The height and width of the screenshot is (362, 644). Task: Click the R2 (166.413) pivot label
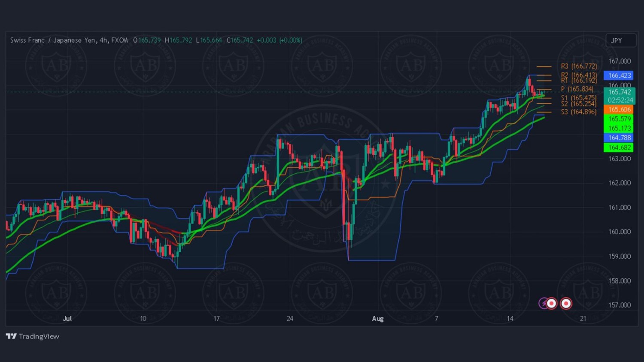pos(579,75)
